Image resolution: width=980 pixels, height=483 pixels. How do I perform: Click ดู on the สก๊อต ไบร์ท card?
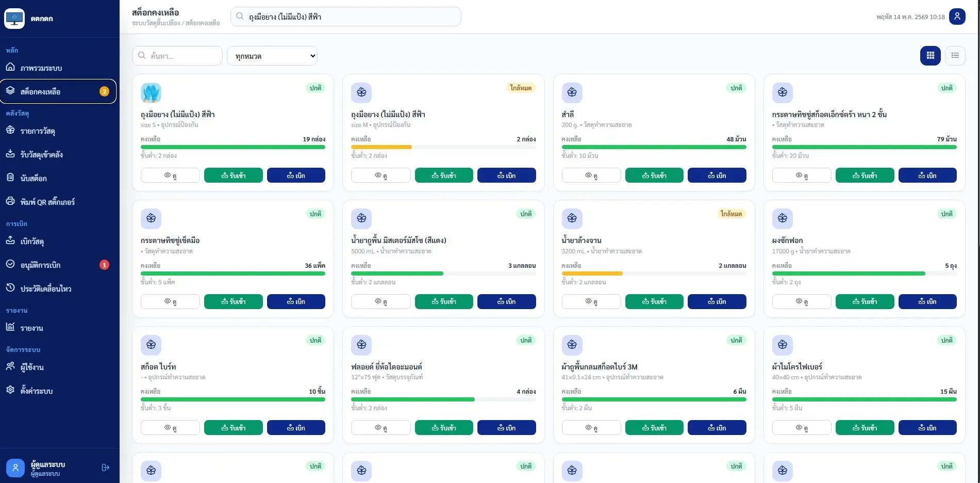(170, 428)
